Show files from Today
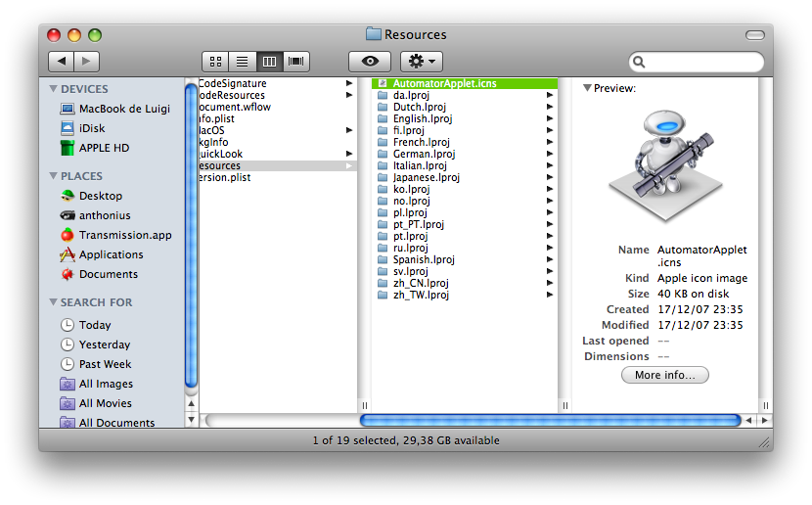The width and height of the screenshot is (812, 505). click(86, 325)
